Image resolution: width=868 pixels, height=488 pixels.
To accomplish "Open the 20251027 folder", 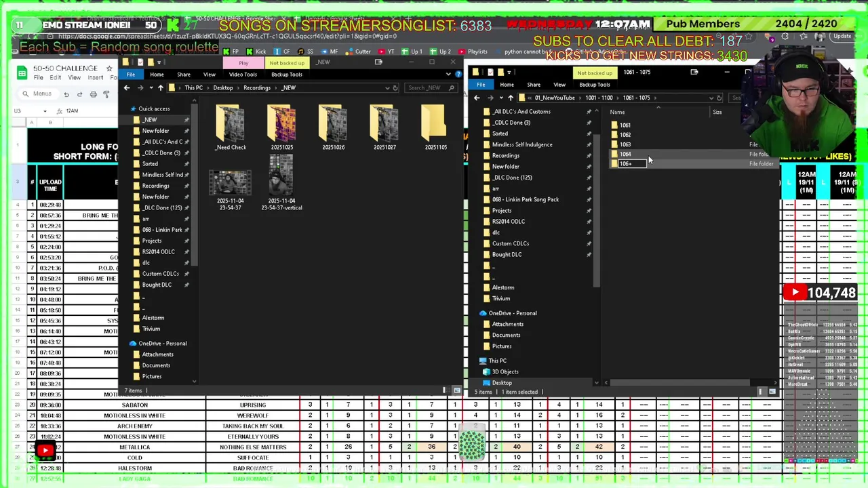I will tap(384, 127).
